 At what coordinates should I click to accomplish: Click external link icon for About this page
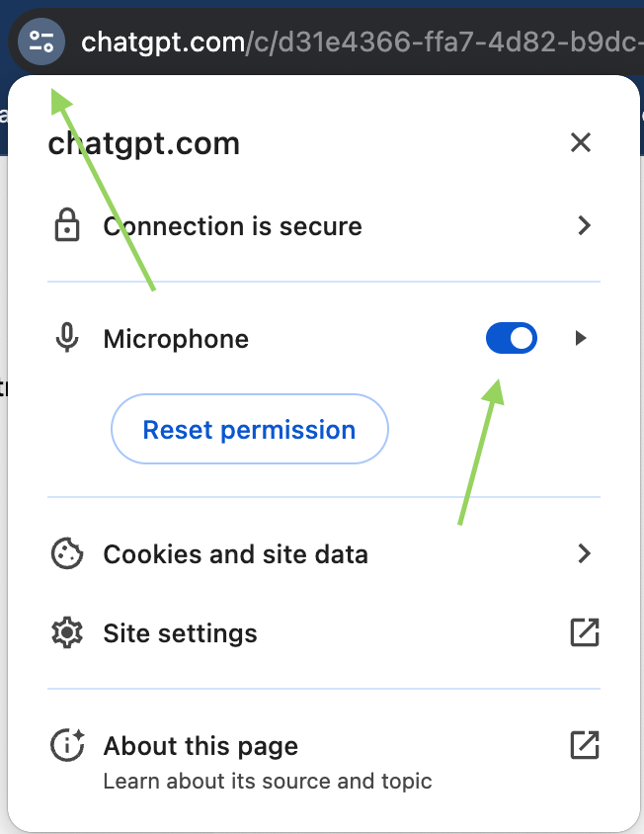[x=585, y=745]
